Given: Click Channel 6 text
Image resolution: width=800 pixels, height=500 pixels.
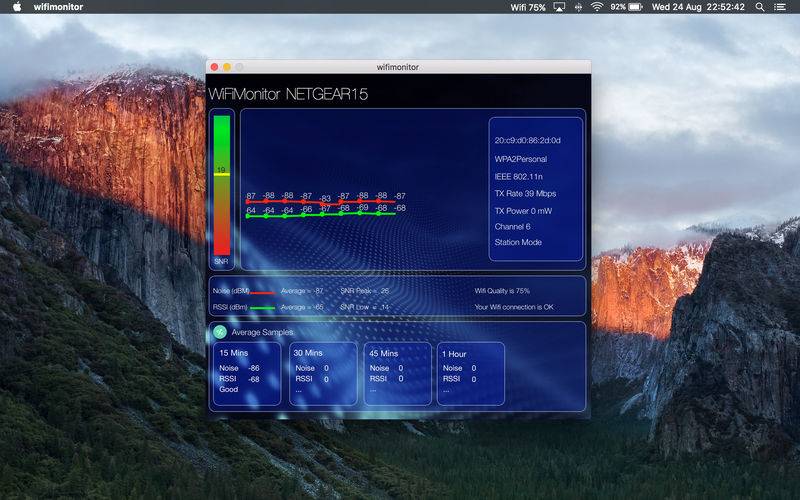Looking at the screenshot, I should tap(512, 227).
